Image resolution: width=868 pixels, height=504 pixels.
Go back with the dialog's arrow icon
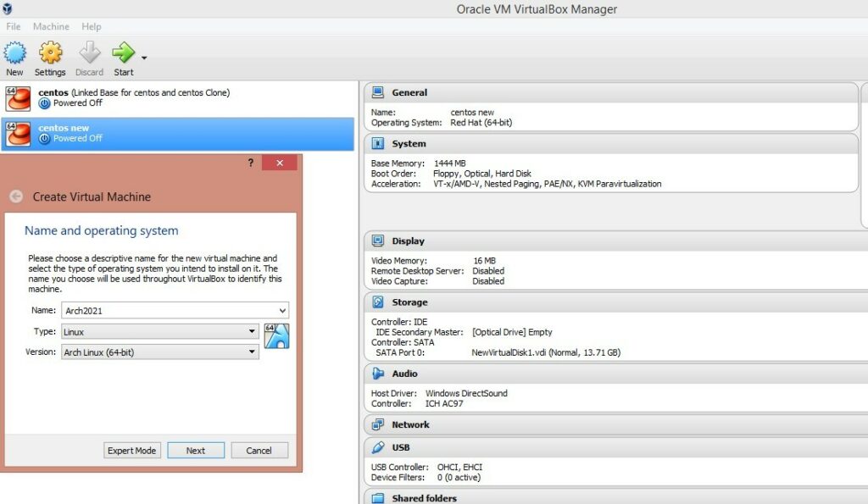pyautogui.click(x=16, y=197)
